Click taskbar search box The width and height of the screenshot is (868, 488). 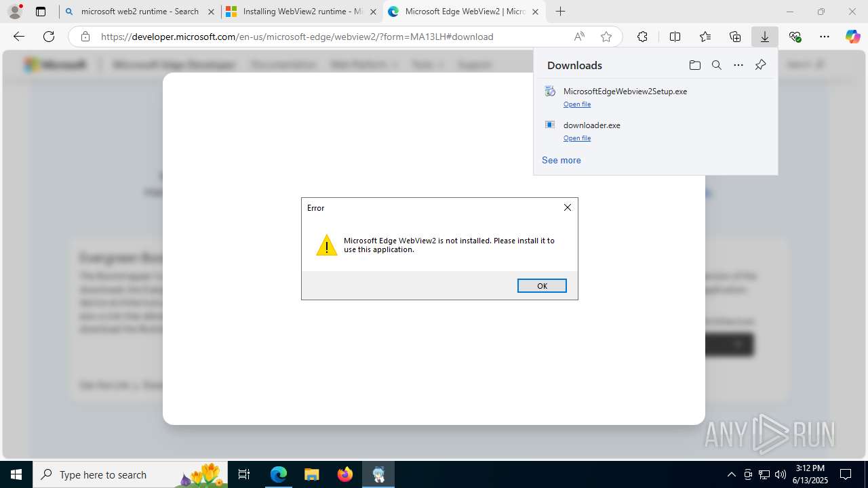click(131, 474)
